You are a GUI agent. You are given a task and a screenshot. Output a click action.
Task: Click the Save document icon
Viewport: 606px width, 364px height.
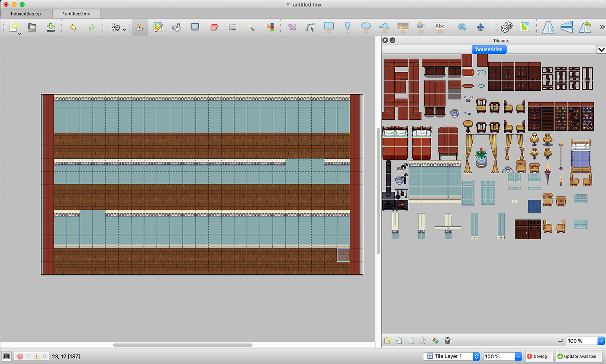pos(51,27)
